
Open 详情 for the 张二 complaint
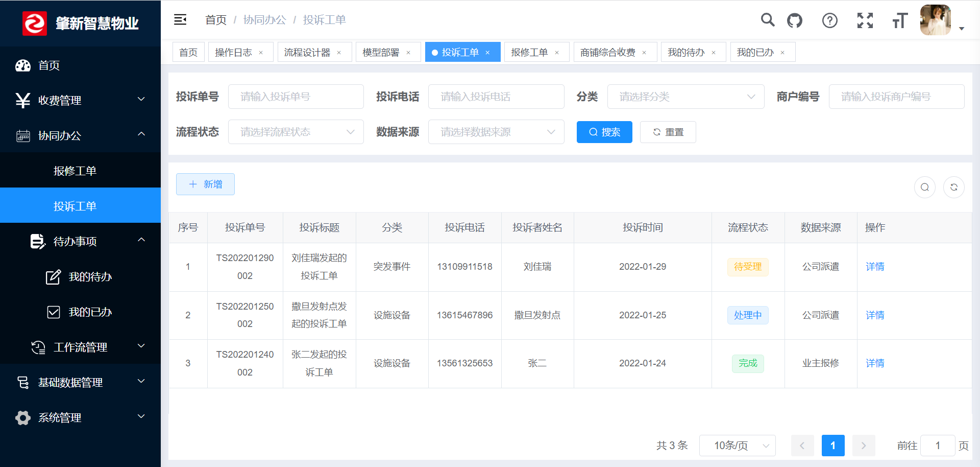[x=875, y=363]
